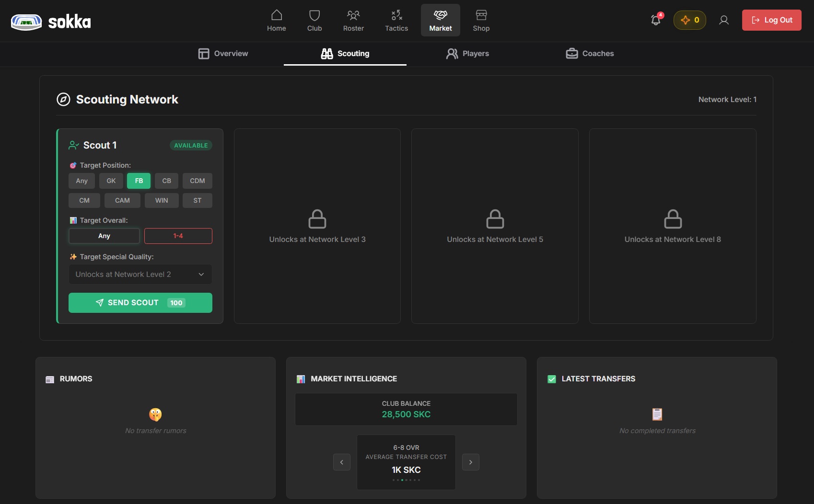Click the Log Out button

[771, 20]
